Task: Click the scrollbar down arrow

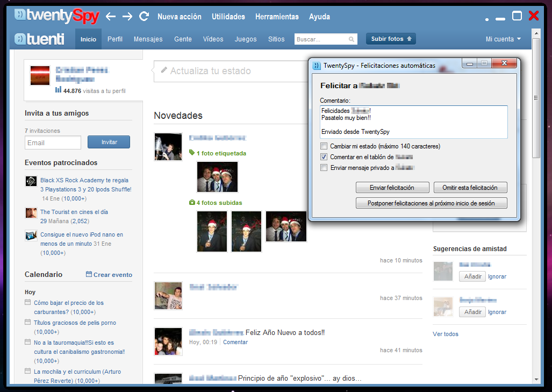Action: coord(536,379)
